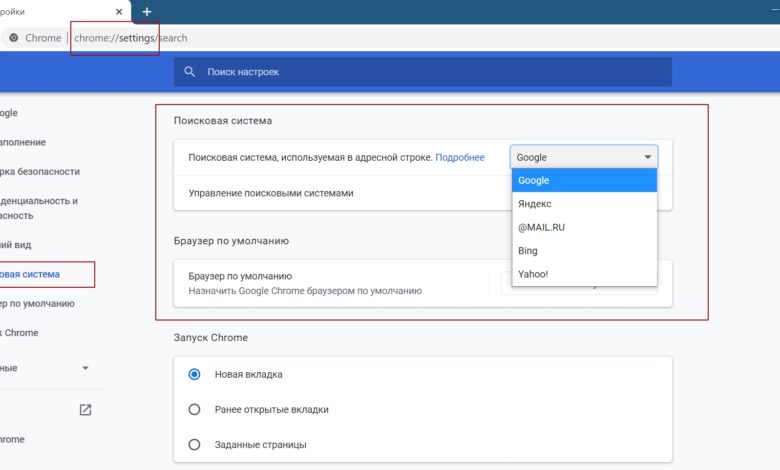Open sidebar item 'Я и Google'
Screen dimensions: 780x470
[9, 113]
